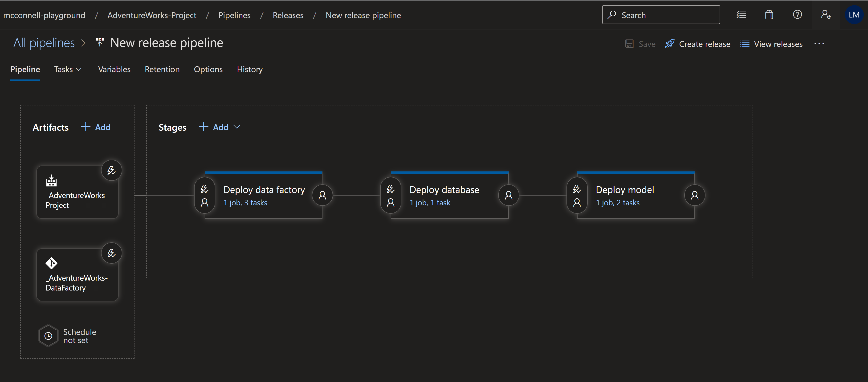868x382 pixels.
Task: Open the Help question mark icon
Action: [797, 15]
